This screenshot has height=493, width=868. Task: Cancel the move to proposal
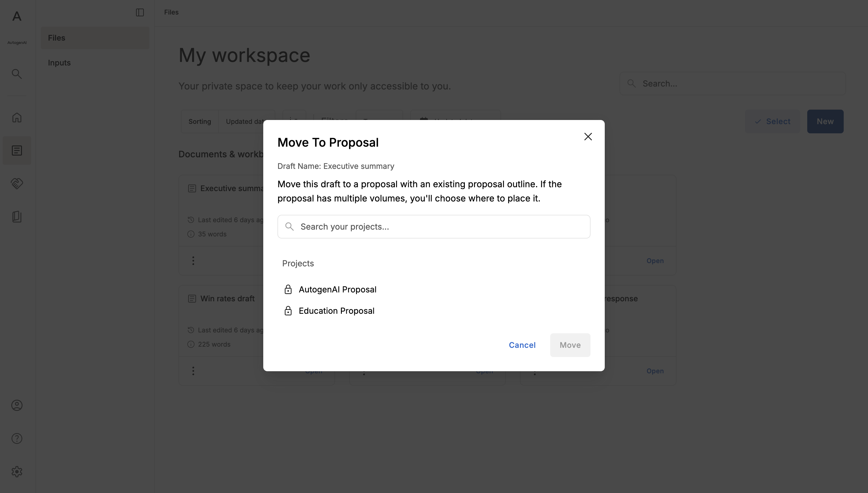[522, 345]
